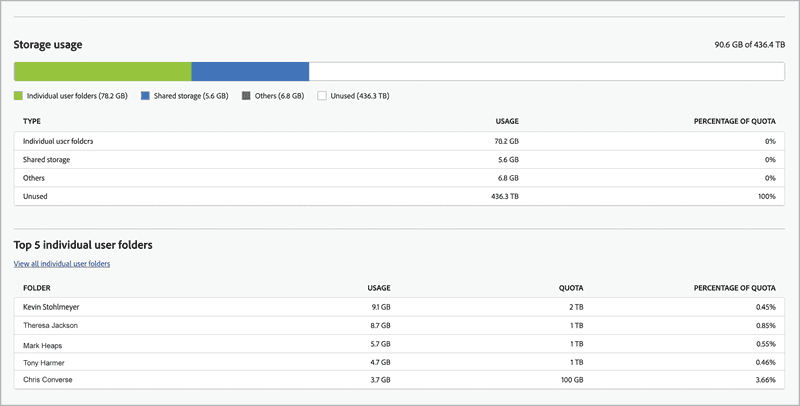Click the white unused part of the storage bar
Image resolution: width=800 pixels, height=406 pixels.
547,71
